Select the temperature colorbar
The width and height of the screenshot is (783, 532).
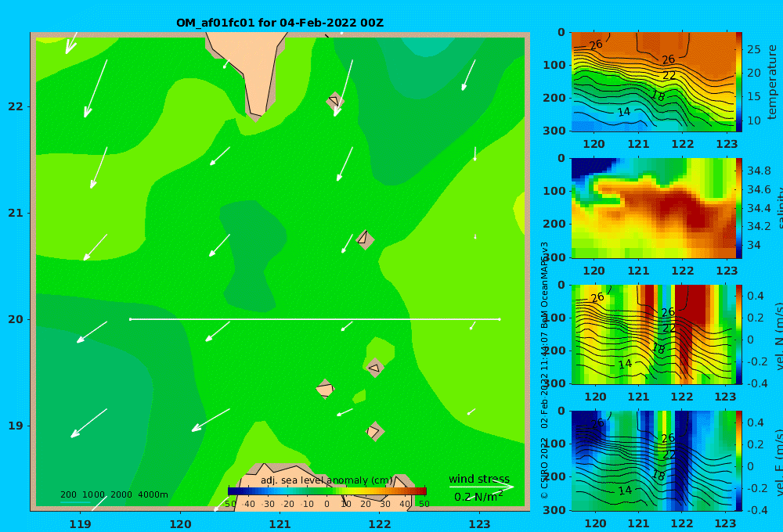739,82
